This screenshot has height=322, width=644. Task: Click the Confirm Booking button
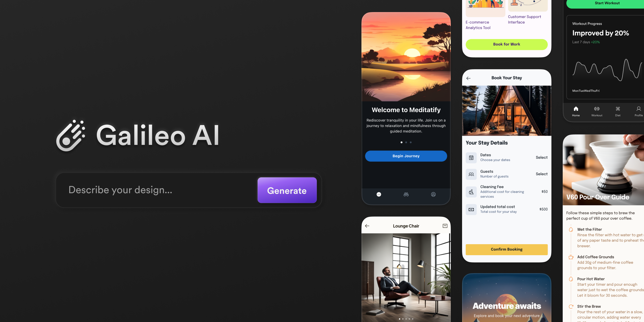pyautogui.click(x=506, y=249)
